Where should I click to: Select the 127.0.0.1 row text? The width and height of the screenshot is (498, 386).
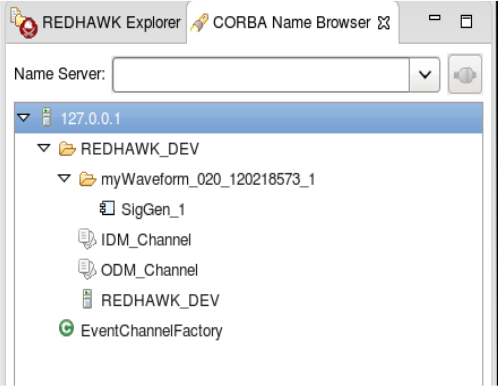coord(90,119)
